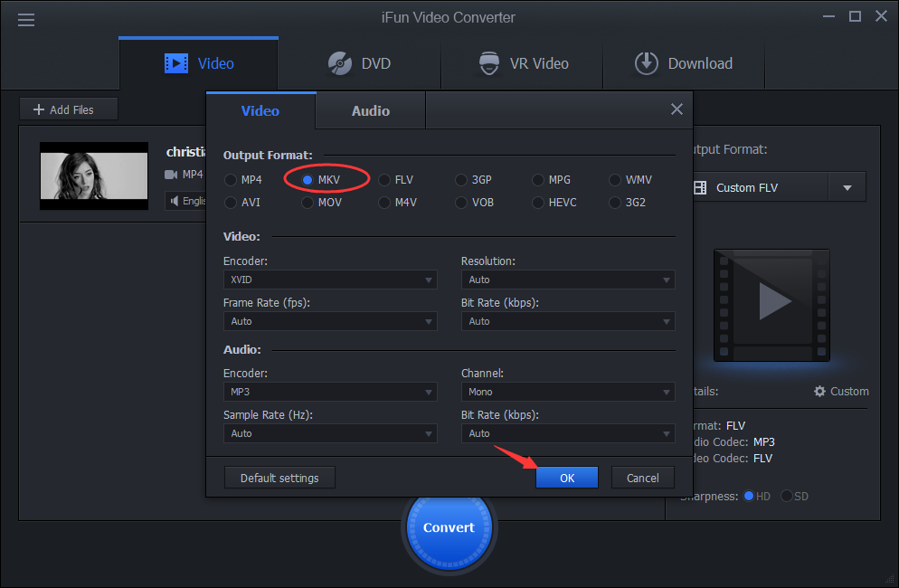Click the Add Files button

pyautogui.click(x=69, y=109)
